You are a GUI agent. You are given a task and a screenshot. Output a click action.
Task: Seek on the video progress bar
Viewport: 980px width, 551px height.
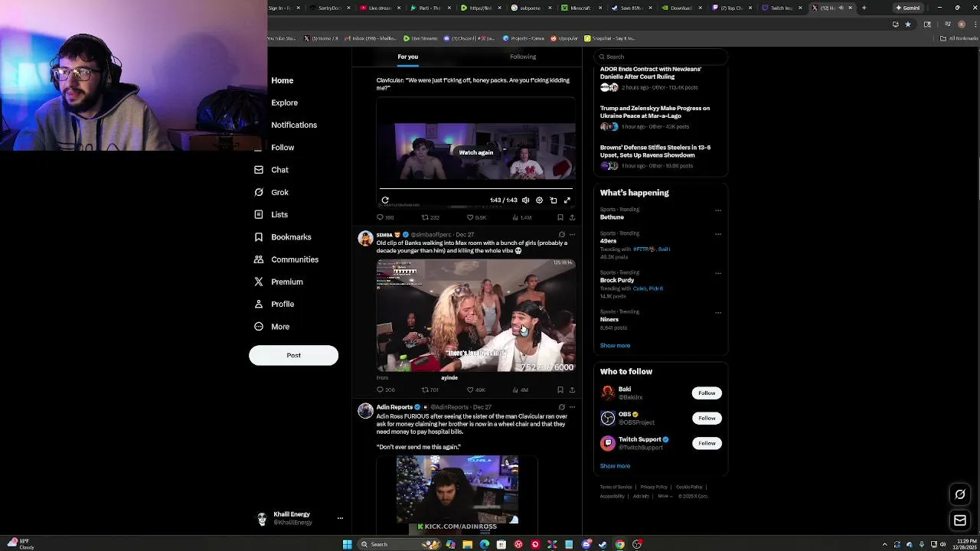[476, 188]
